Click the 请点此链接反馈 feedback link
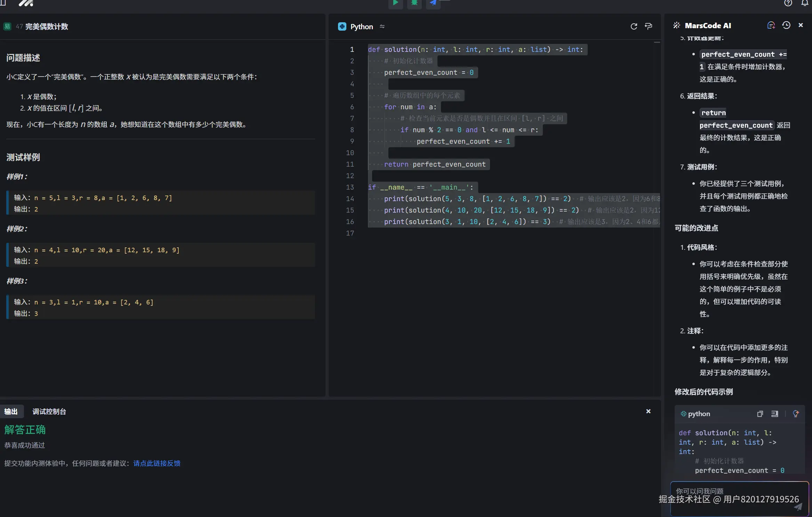This screenshot has height=517, width=812. [x=156, y=463]
